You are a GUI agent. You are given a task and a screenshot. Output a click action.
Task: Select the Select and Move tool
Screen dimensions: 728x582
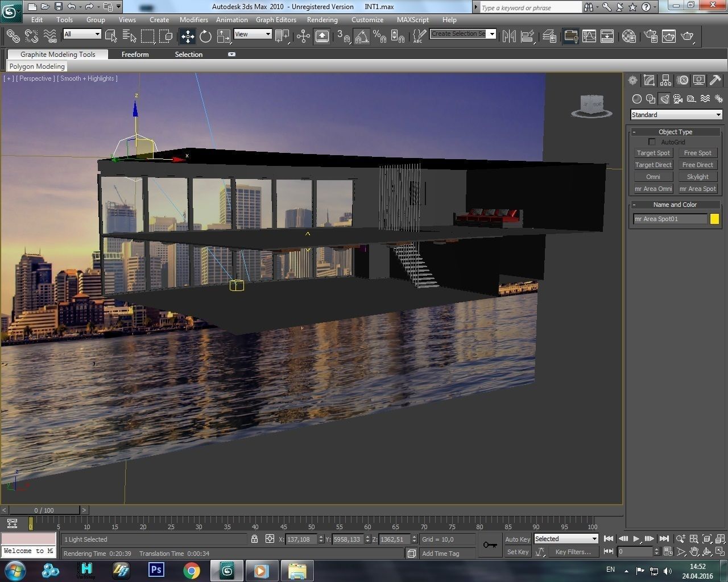coord(188,36)
